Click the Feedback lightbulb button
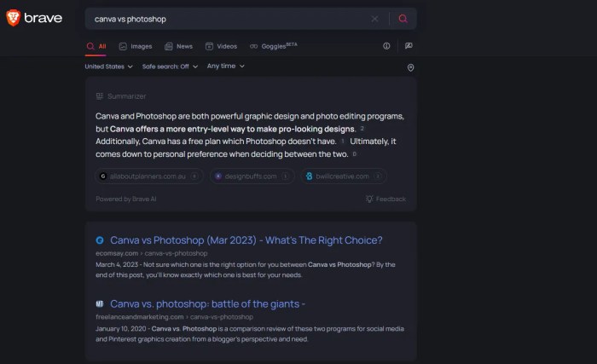This screenshot has width=597, height=364. click(x=385, y=199)
